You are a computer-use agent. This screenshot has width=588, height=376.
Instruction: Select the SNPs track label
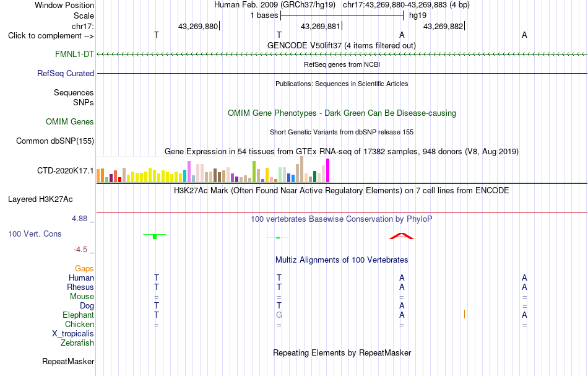pyautogui.click(x=84, y=102)
